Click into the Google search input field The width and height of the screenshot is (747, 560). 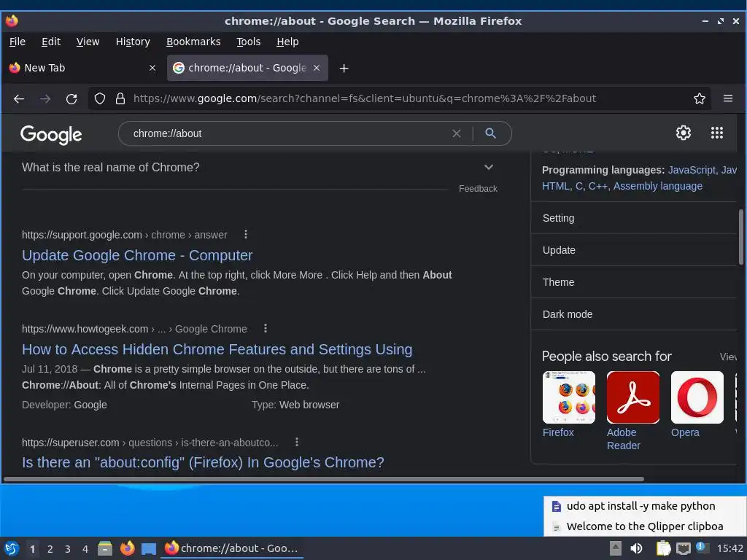pos(286,133)
